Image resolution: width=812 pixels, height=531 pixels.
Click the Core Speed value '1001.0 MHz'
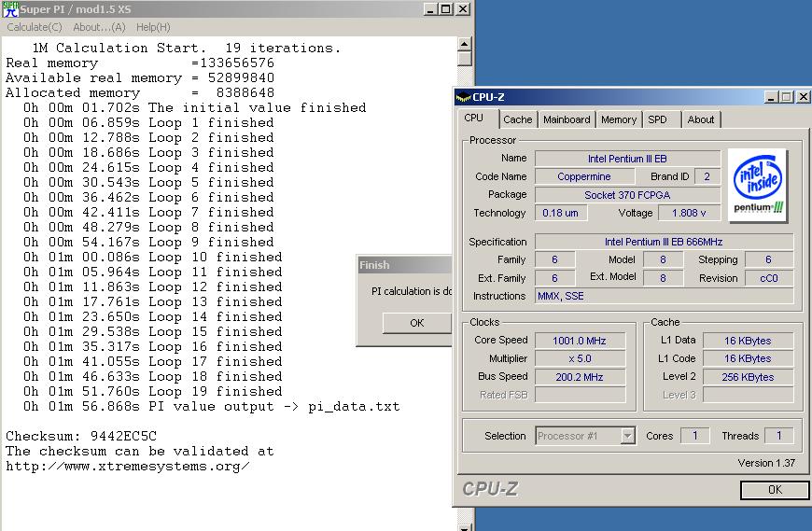click(580, 341)
